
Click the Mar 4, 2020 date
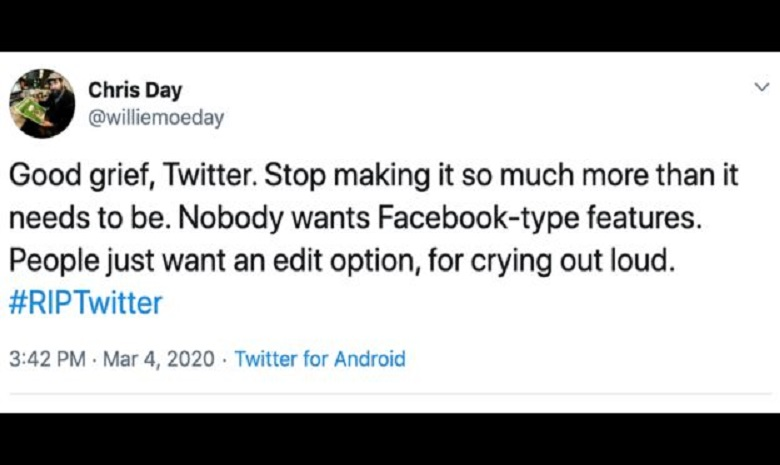pyautogui.click(x=158, y=359)
